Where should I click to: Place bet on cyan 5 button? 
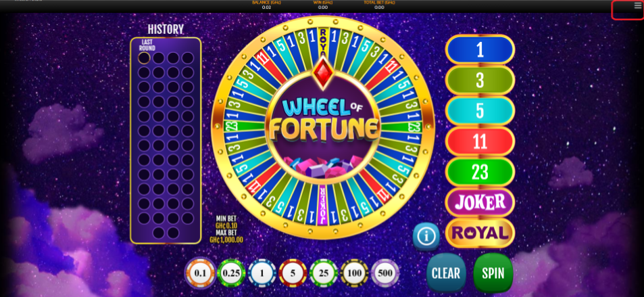coord(480,111)
